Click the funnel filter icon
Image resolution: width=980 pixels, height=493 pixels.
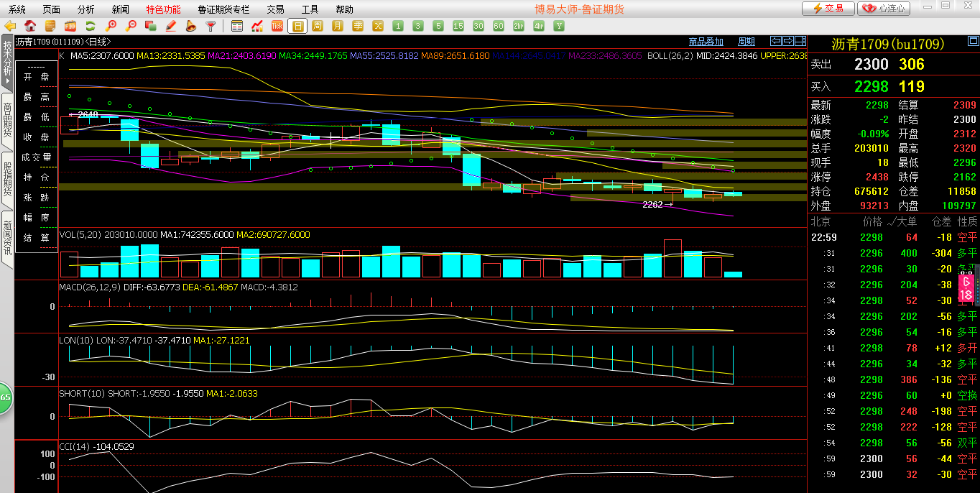click(x=211, y=26)
